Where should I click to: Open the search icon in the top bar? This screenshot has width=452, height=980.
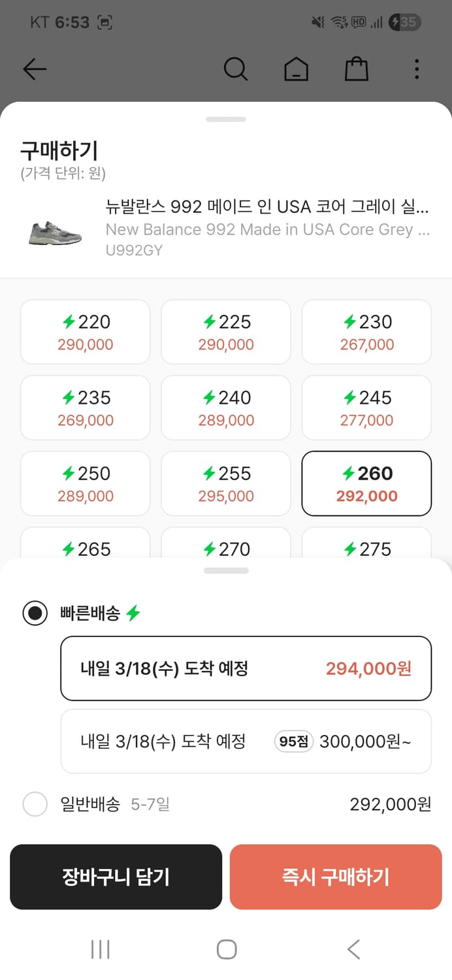236,68
